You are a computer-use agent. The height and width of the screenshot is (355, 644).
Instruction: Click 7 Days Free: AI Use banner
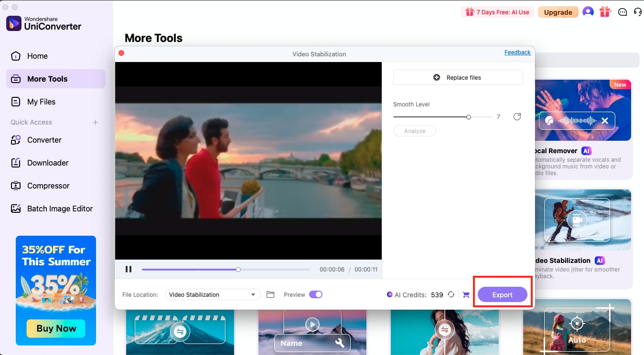[x=497, y=12]
